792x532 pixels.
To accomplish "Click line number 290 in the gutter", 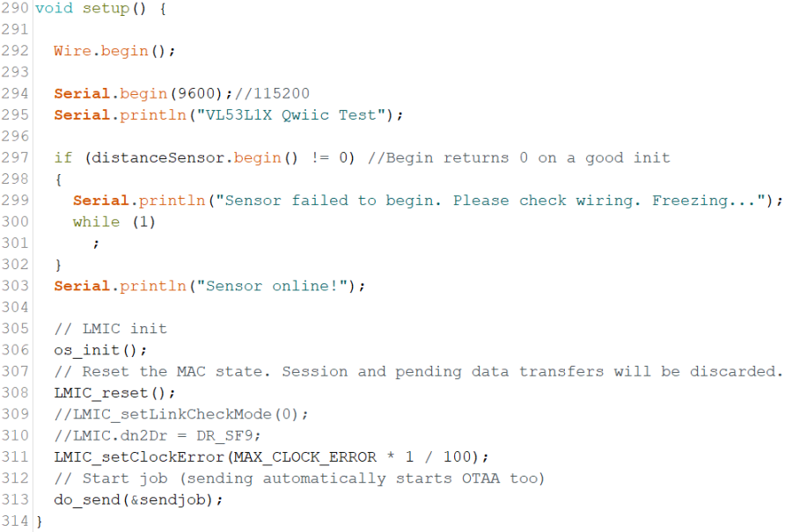I will click(x=15, y=9).
